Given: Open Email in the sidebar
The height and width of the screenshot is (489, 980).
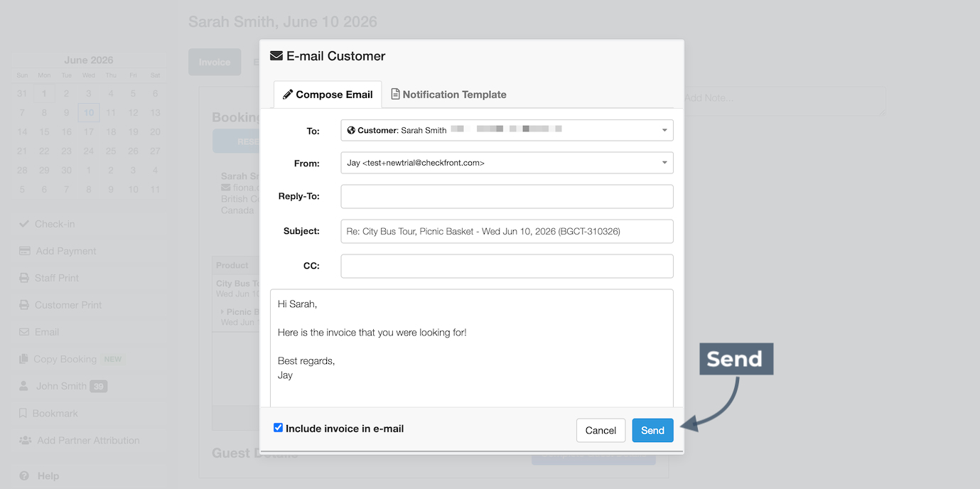Looking at the screenshot, I should tap(90, 332).
